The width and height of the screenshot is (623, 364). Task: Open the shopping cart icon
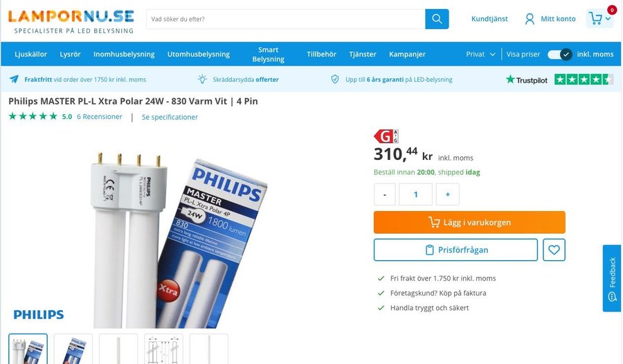[x=595, y=19]
